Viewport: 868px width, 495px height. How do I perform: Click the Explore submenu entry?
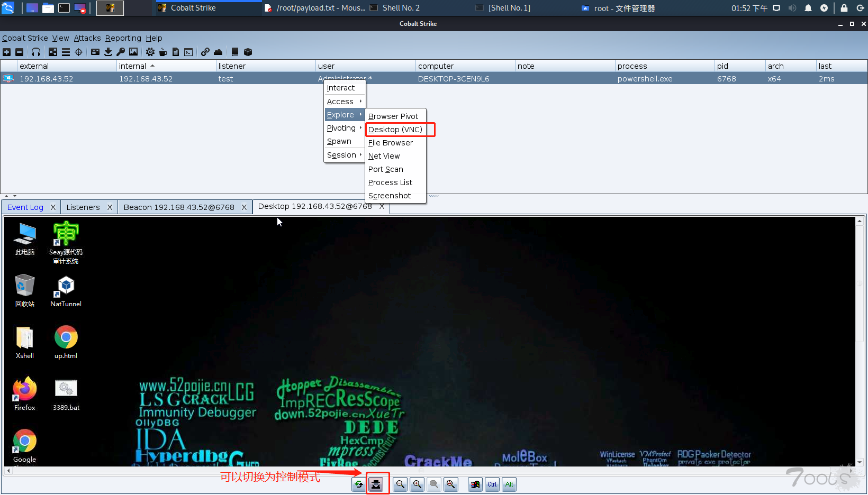click(345, 115)
